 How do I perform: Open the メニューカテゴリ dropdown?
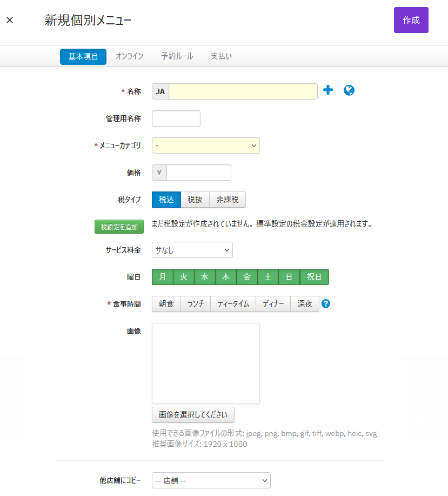pyautogui.click(x=206, y=146)
